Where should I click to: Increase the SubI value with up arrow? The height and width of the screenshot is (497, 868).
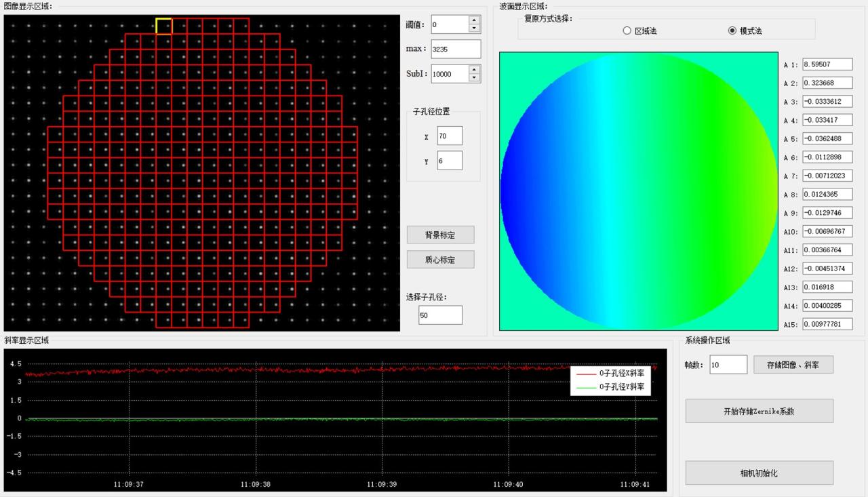pyautogui.click(x=474, y=69)
